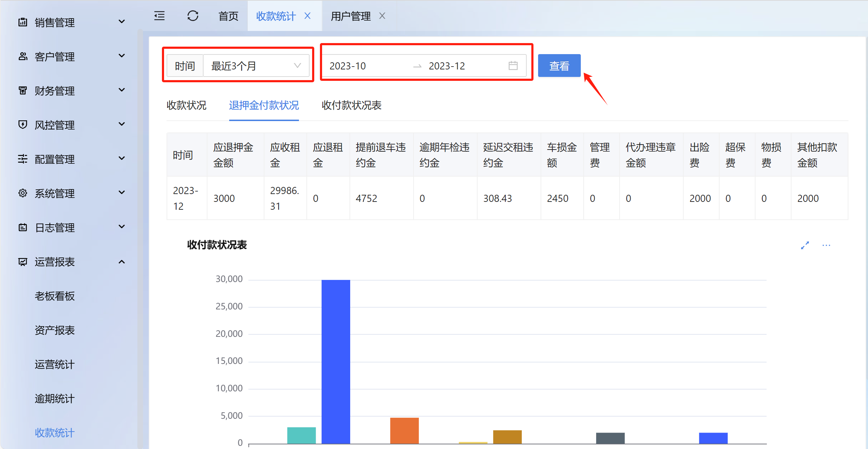Click the 销售管理 sidebar icon
The image size is (868, 449).
pos(23,22)
